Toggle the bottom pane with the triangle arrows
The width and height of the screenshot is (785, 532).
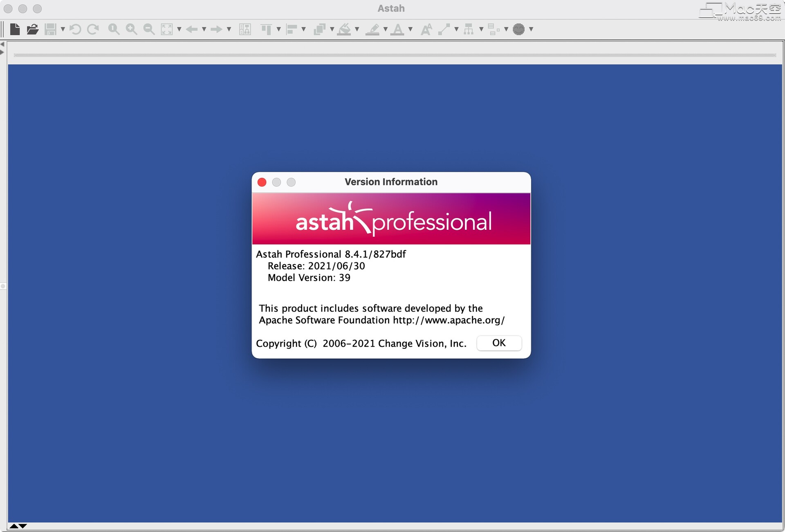coord(18,526)
